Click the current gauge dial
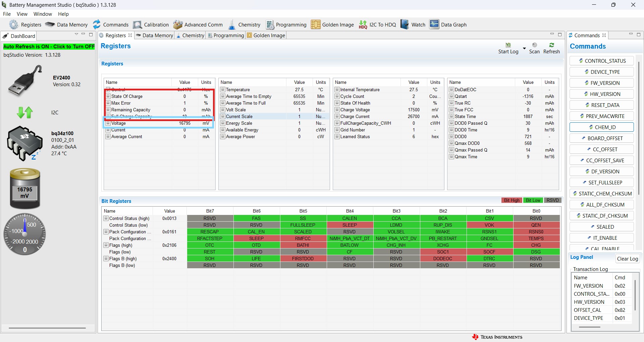644x342 pixels. point(25,234)
